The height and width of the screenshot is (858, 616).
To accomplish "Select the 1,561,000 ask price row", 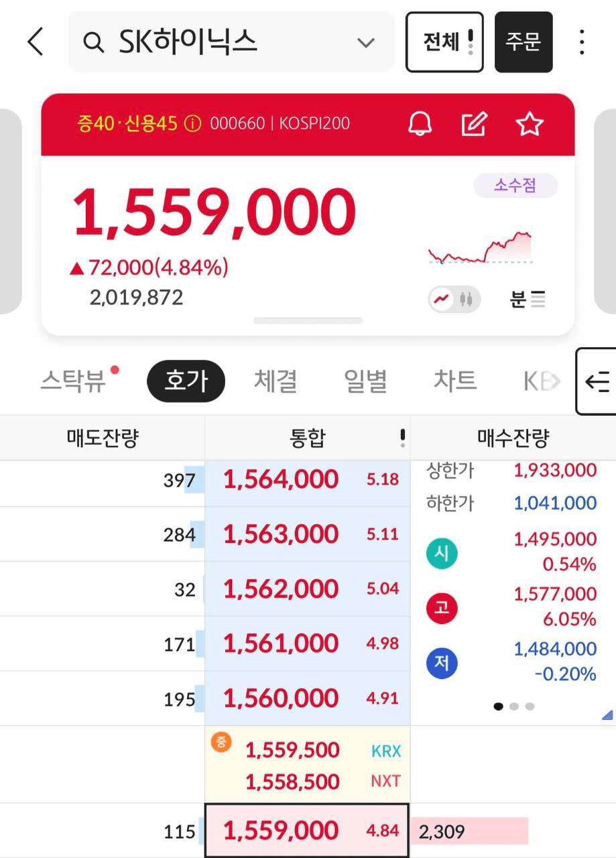I will 308,644.
